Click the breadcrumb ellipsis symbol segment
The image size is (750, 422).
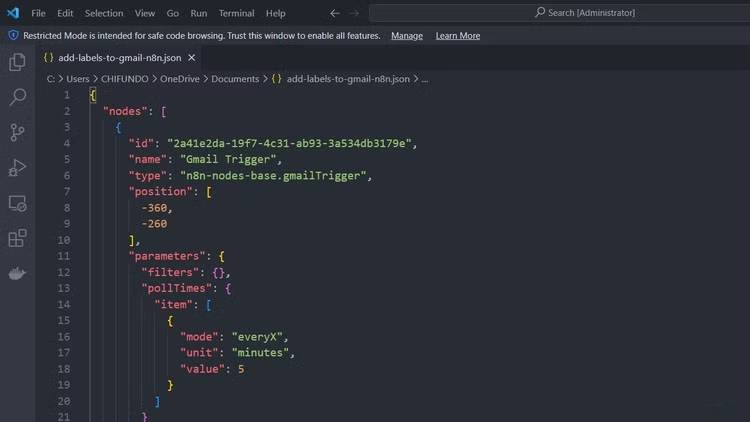425,79
